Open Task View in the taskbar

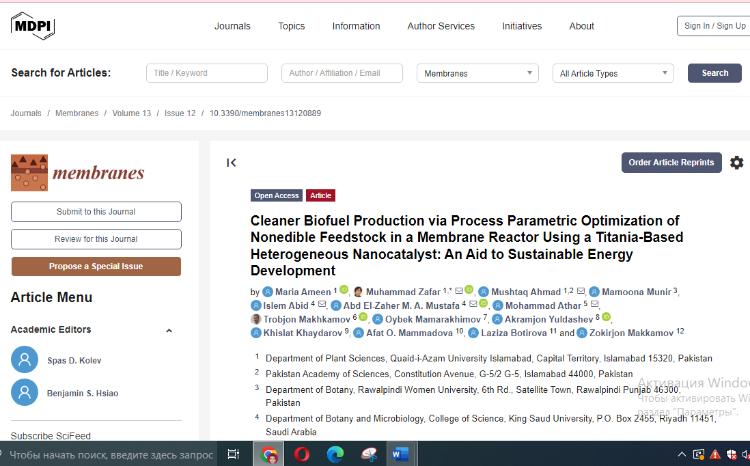(x=233, y=454)
